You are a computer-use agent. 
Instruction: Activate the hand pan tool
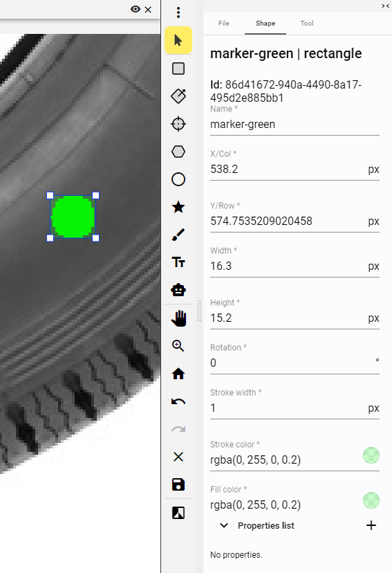click(178, 318)
